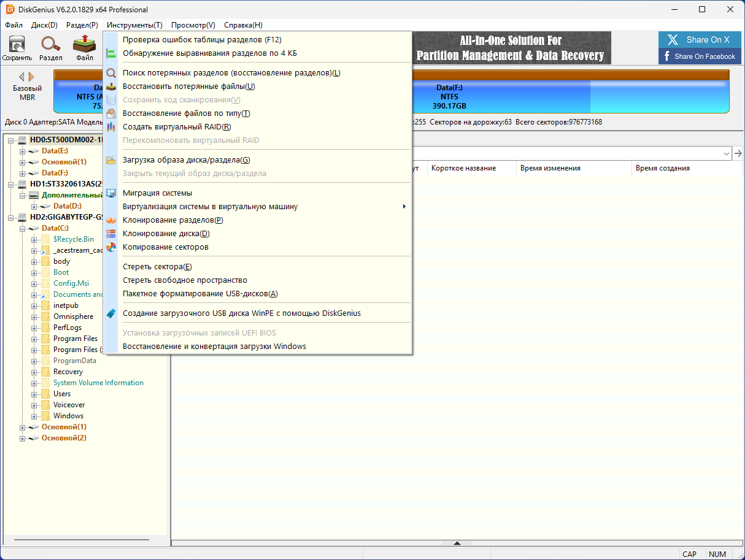Choose Восстановление и конвертация загрузки Windows
This screenshot has height=560, width=745.
click(x=258, y=347)
